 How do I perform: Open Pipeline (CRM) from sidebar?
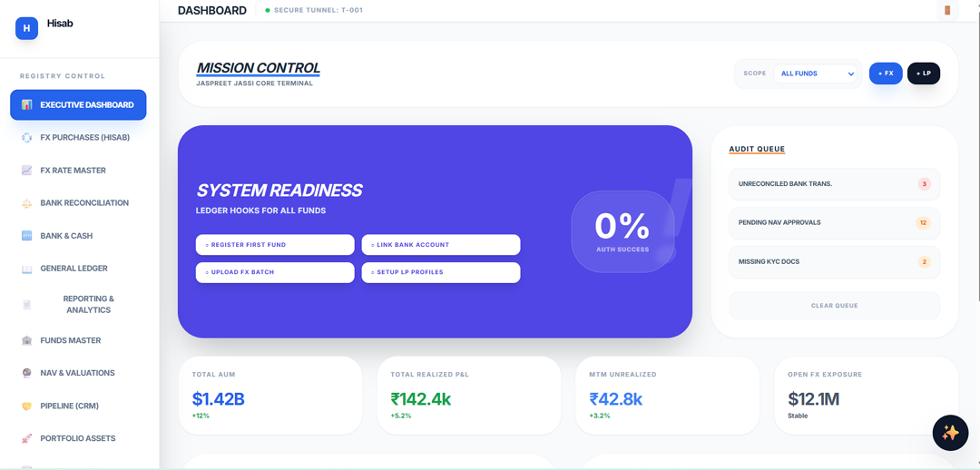(x=69, y=406)
